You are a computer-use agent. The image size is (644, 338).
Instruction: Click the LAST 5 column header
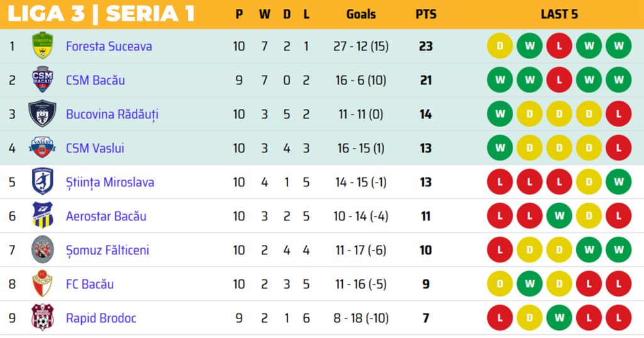pyautogui.click(x=559, y=14)
